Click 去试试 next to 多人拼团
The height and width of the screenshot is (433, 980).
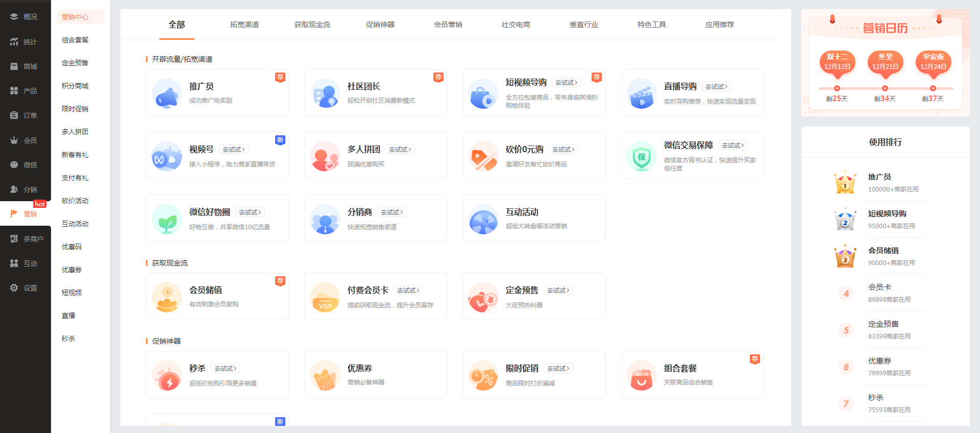point(400,150)
